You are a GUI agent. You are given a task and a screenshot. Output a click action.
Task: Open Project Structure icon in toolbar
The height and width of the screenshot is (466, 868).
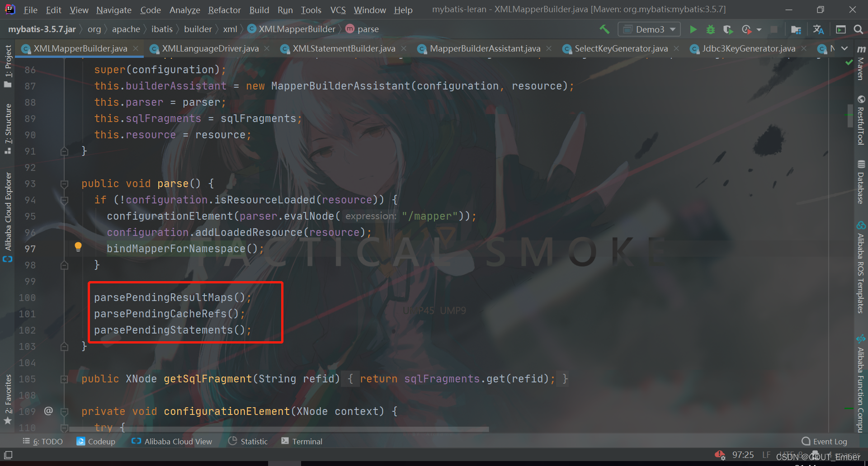point(796,29)
